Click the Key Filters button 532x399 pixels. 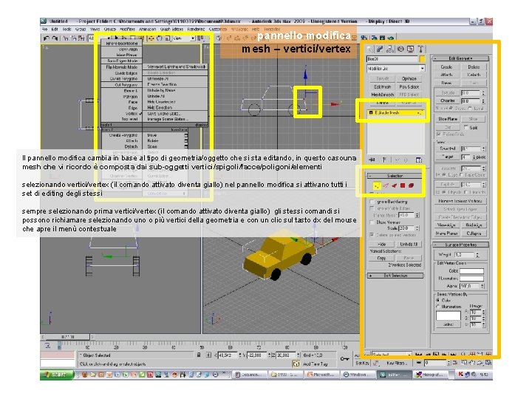click(x=396, y=363)
